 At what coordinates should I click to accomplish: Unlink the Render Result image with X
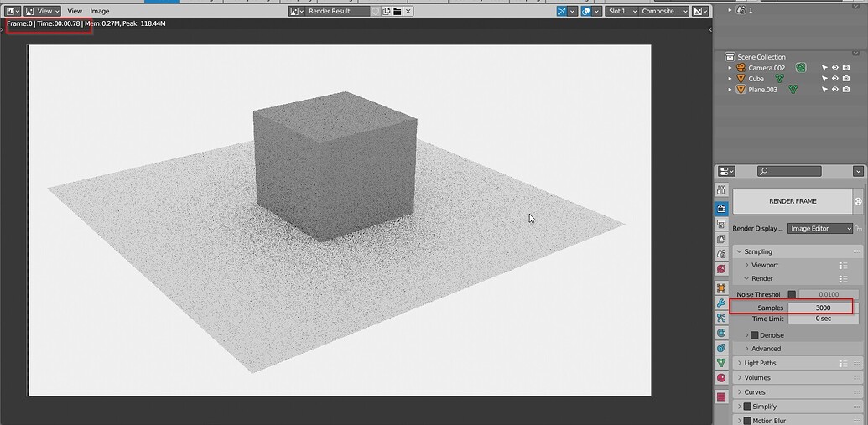(408, 11)
